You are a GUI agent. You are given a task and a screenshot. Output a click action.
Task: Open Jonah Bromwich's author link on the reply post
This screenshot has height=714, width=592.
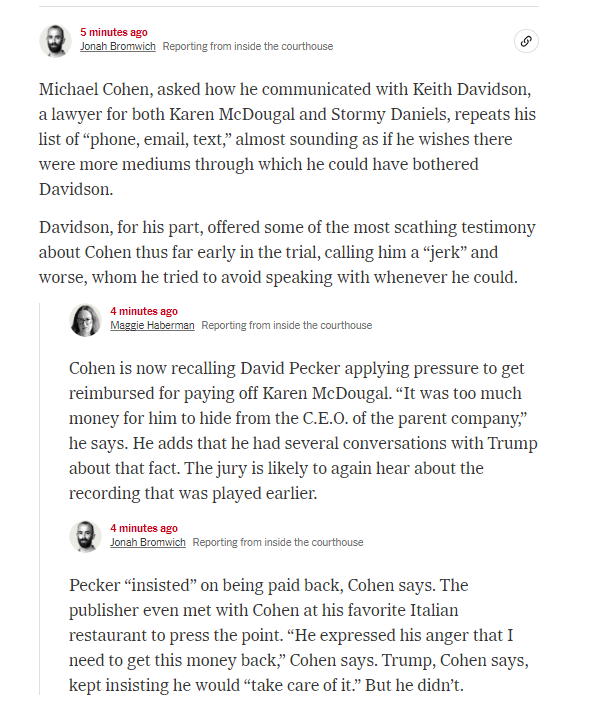148,542
